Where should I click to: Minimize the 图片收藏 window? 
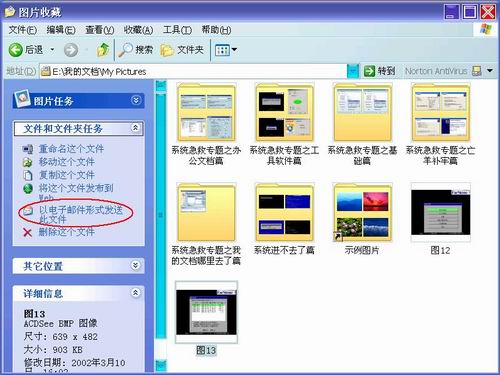[452, 12]
